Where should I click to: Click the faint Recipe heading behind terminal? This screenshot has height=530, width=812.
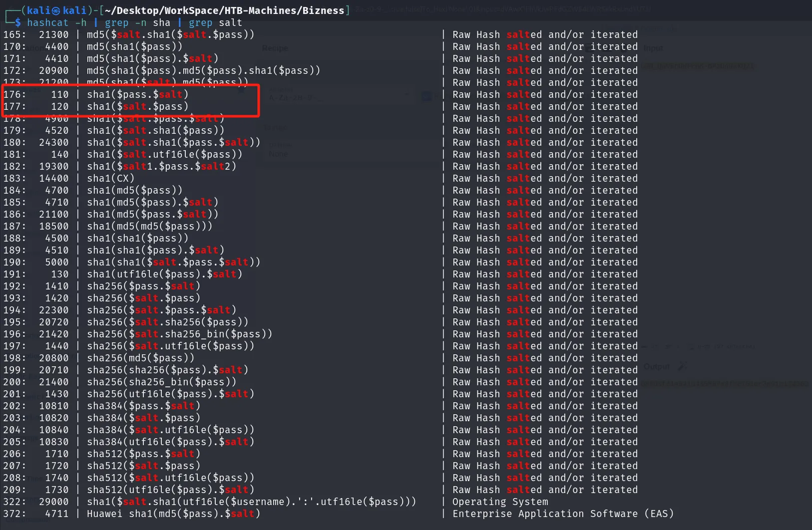click(275, 48)
